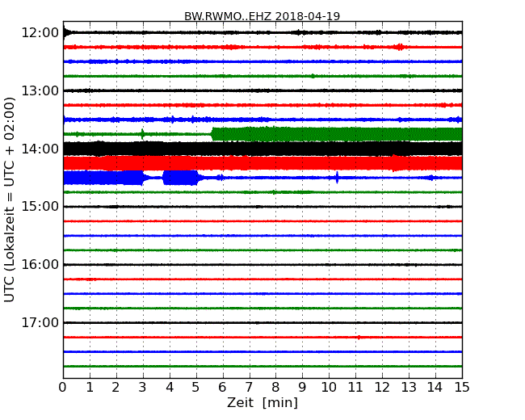Click the x-axis tick 15

click(x=462, y=388)
